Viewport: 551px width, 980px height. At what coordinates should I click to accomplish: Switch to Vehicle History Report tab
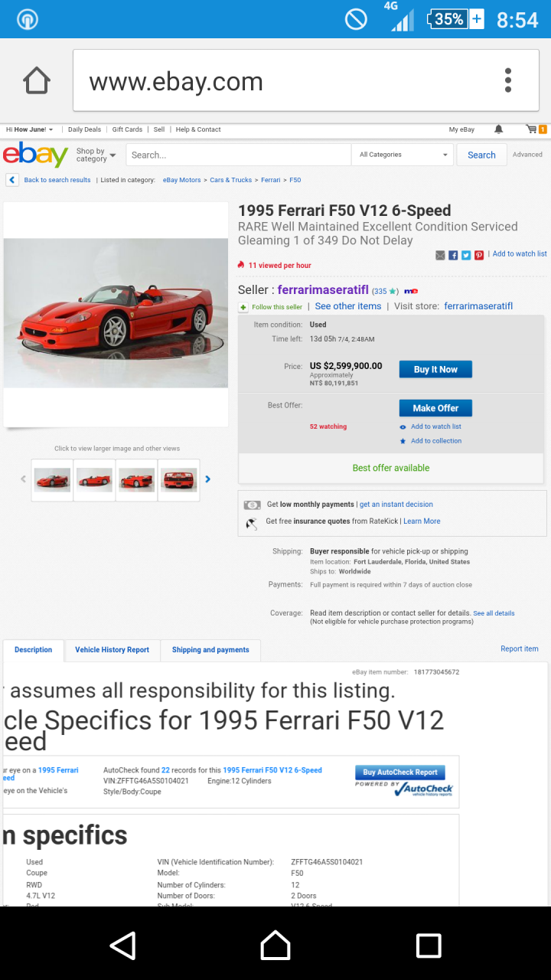point(112,650)
